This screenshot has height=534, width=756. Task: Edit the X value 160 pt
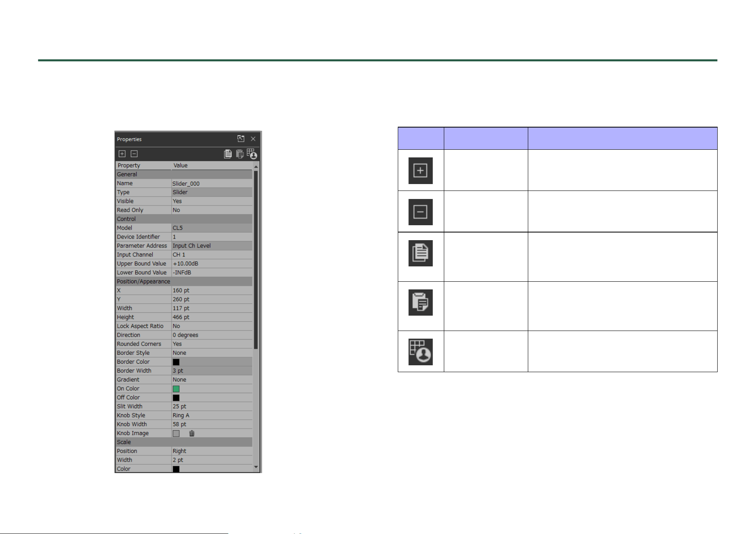coord(212,290)
